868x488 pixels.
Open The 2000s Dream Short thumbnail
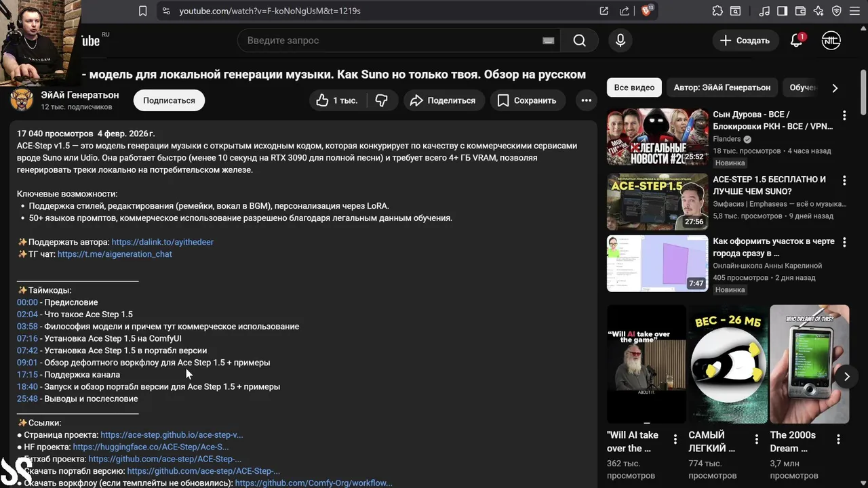coord(809,365)
